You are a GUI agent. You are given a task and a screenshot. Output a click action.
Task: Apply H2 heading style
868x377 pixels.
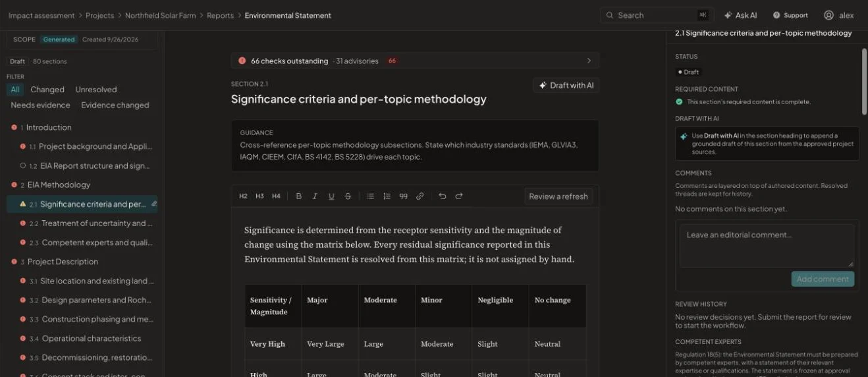pyautogui.click(x=243, y=196)
